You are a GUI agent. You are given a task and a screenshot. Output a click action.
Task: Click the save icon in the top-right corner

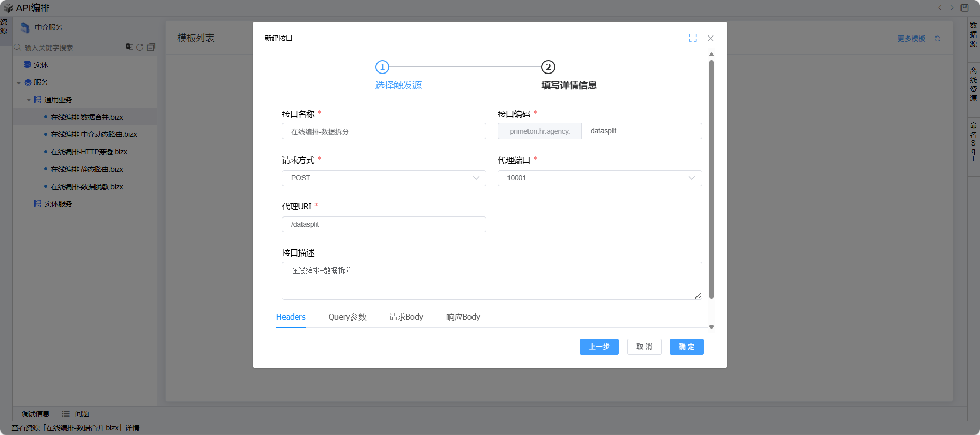[x=965, y=8]
